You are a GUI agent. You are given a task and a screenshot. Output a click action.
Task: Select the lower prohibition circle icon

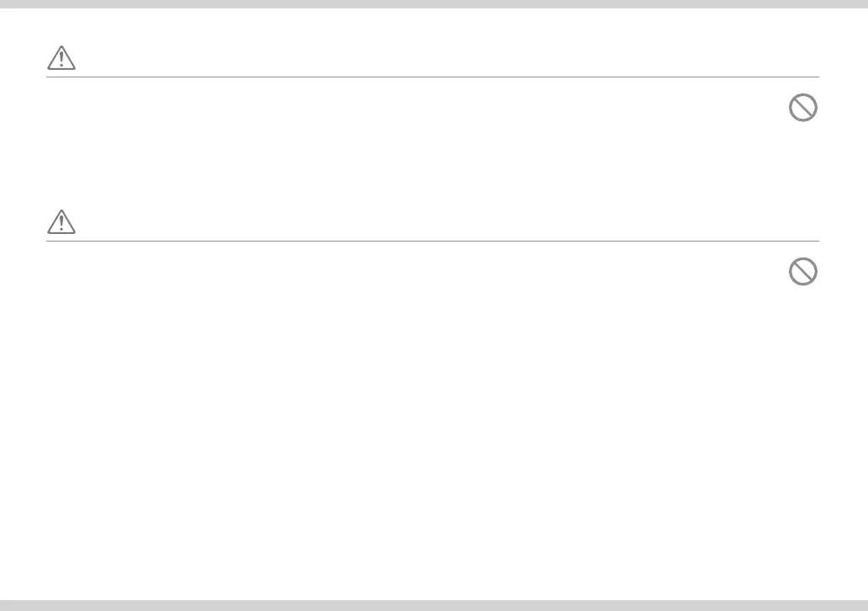coord(802,272)
